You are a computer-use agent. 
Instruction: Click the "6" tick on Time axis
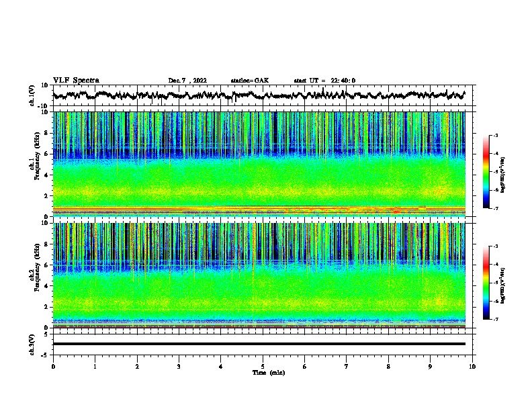pos(305,367)
